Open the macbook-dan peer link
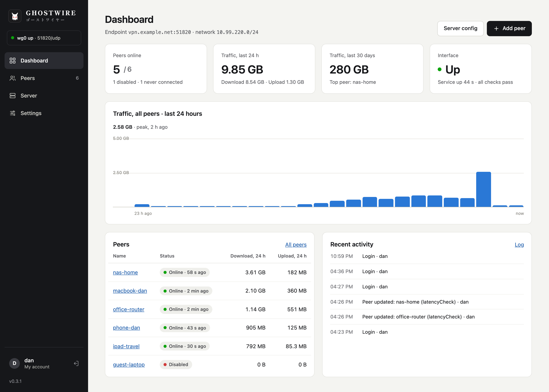This screenshot has width=549, height=392. 130,291
